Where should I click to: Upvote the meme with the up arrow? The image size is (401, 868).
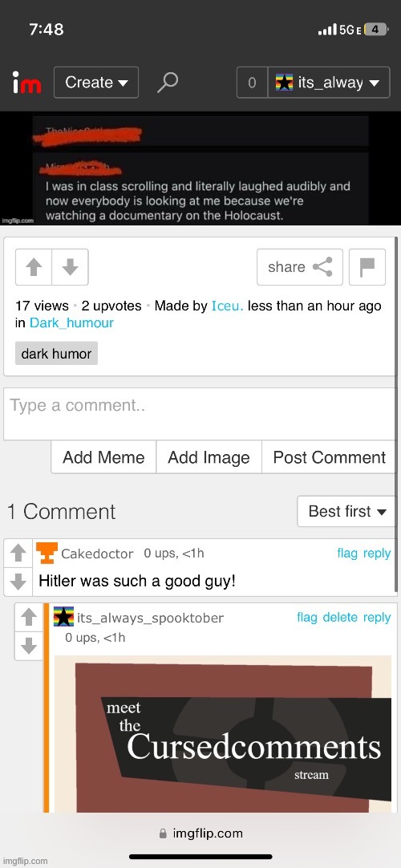[x=34, y=267]
